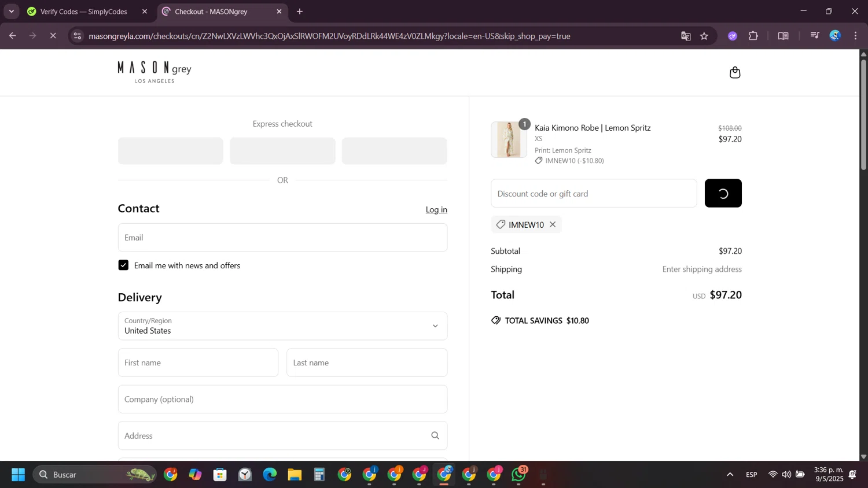Open WhatsApp from the taskbar

tap(519, 475)
